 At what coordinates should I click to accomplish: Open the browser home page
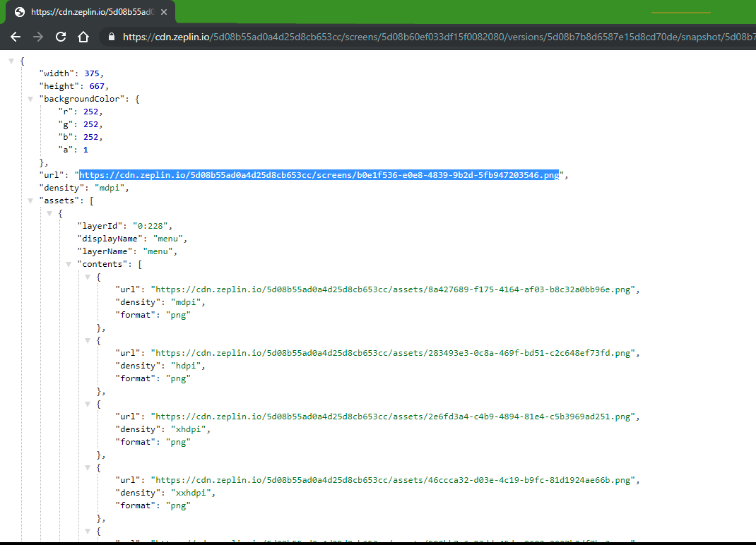click(x=83, y=37)
